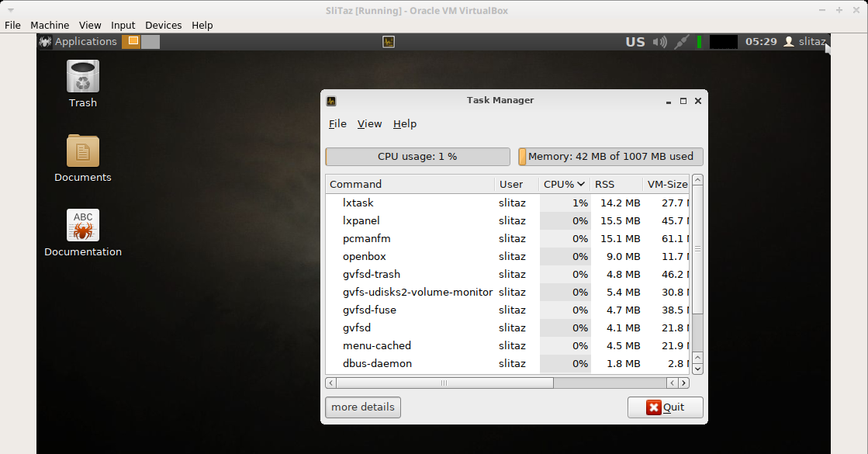Click vertical scrollbar thumb in process list

coord(697,249)
